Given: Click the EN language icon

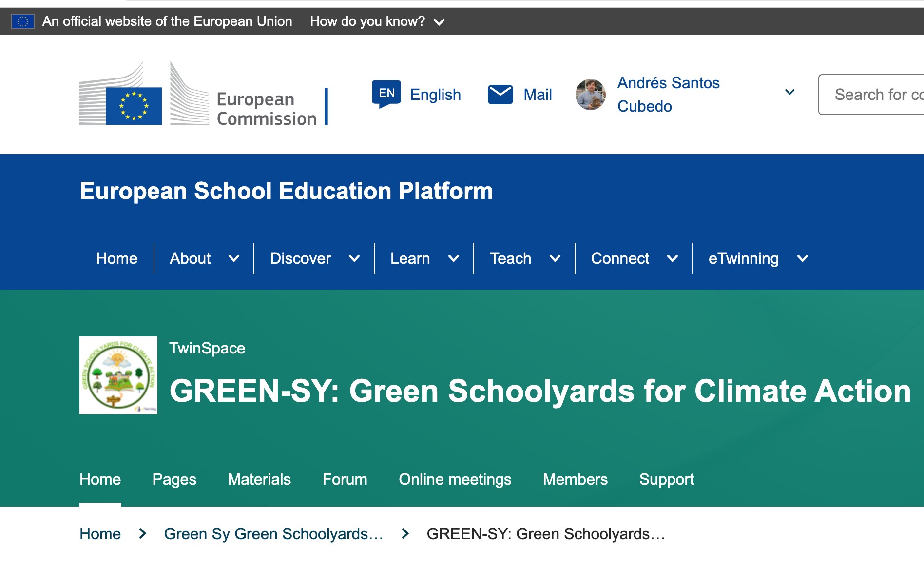Looking at the screenshot, I should click(386, 94).
